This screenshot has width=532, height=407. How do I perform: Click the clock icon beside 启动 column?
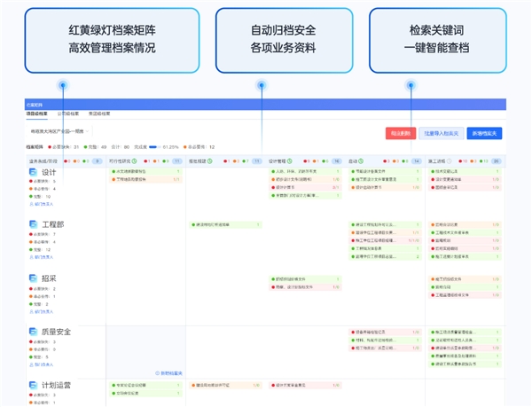361,161
